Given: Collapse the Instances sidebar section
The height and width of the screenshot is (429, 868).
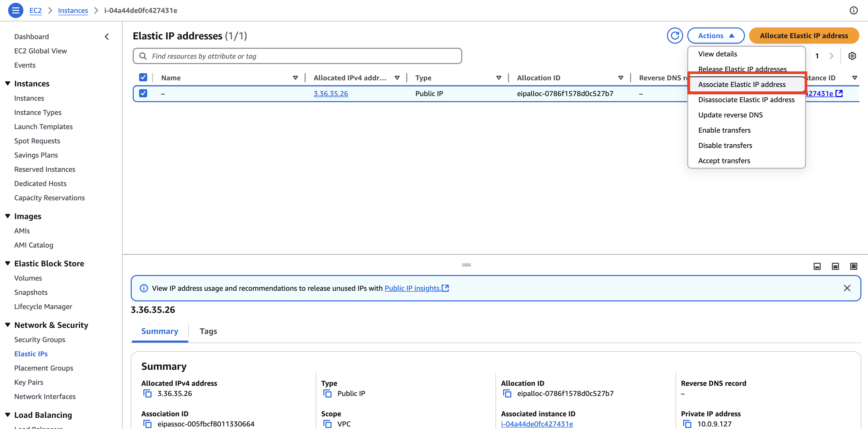Looking at the screenshot, I should click(8, 84).
